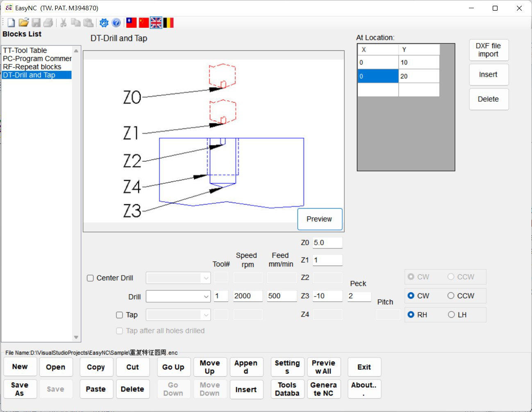The width and height of the screenshot is (532, 412).
Task: Click the open folder toolbar icon
Action: [x=24, y=23]
